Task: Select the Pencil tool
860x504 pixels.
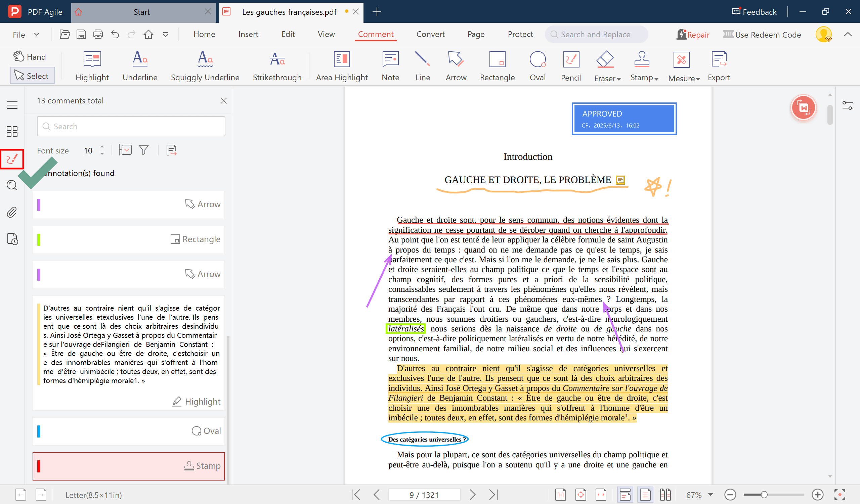Action: (571, 66)
